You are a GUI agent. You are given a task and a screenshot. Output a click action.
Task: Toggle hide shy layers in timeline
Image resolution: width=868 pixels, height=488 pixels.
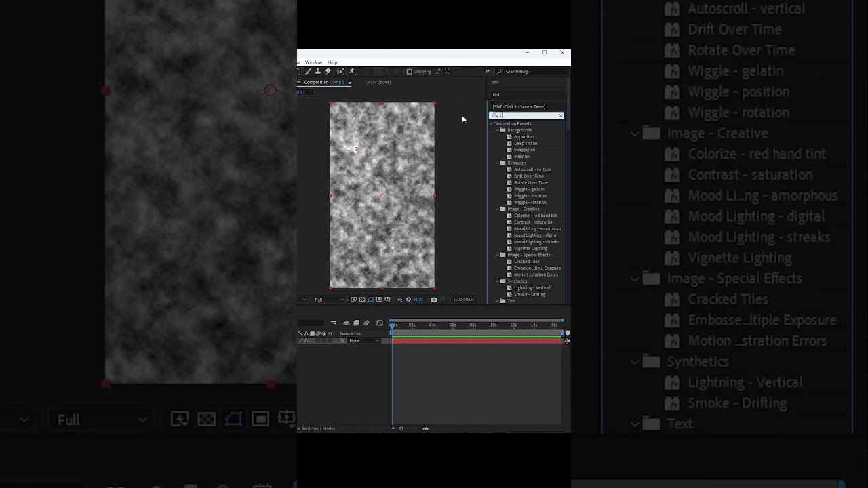(x=347, y=323)
